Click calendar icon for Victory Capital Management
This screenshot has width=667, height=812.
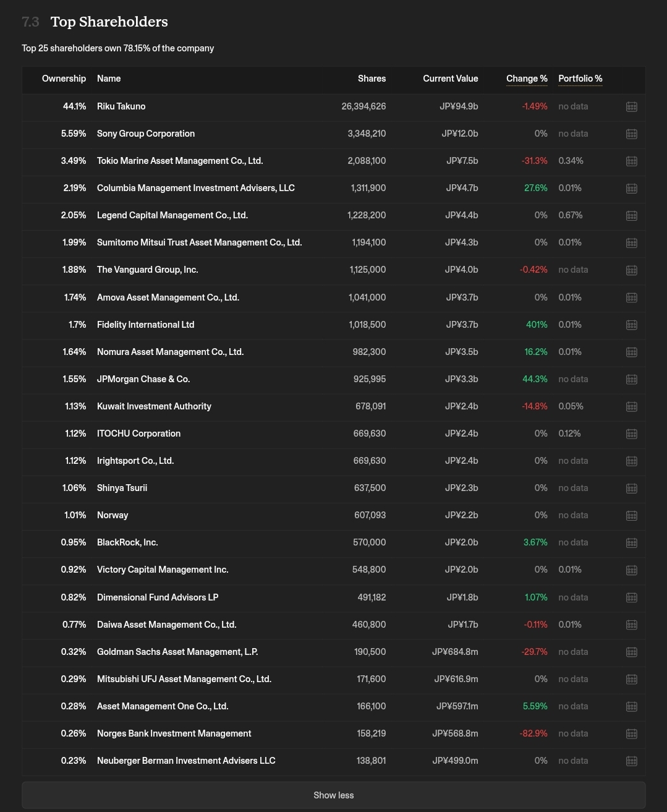point(631,570)
